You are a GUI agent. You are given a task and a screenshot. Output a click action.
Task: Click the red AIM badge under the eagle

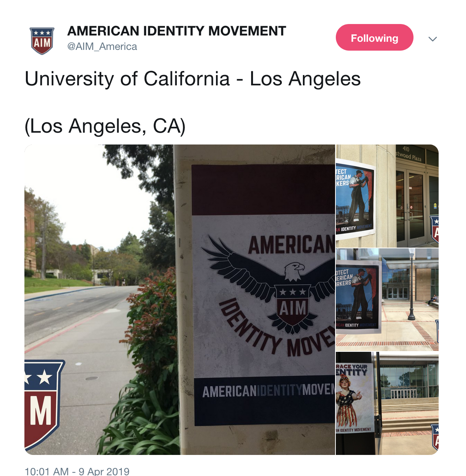click(293, 305)
